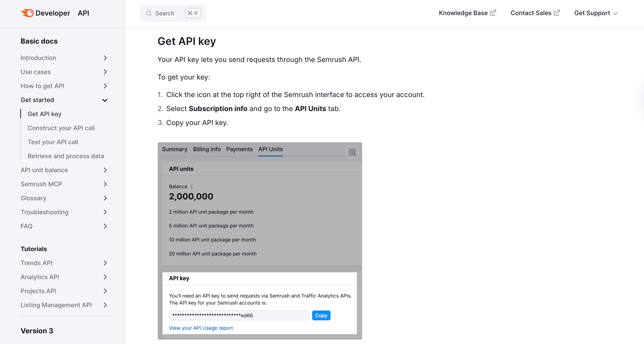Click the zoom magnifier on the screenshot image
644x344 pixels.
tap(352, 152)
